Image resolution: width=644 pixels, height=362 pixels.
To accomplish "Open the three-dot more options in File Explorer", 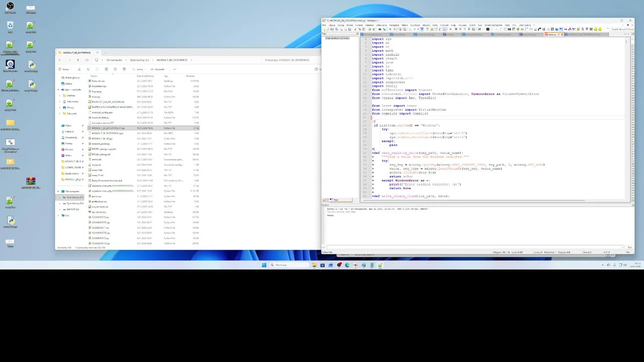I will coord(175,69).
